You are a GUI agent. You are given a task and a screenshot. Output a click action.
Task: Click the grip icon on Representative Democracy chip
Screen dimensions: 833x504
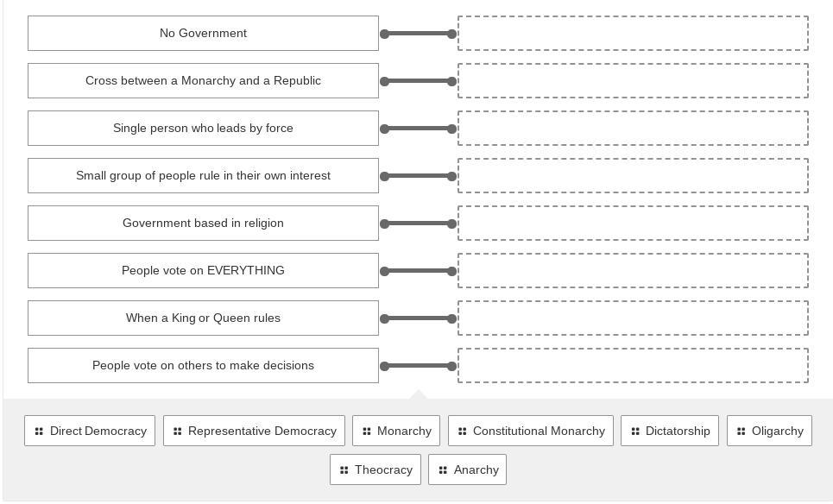[x=177, y=432]
